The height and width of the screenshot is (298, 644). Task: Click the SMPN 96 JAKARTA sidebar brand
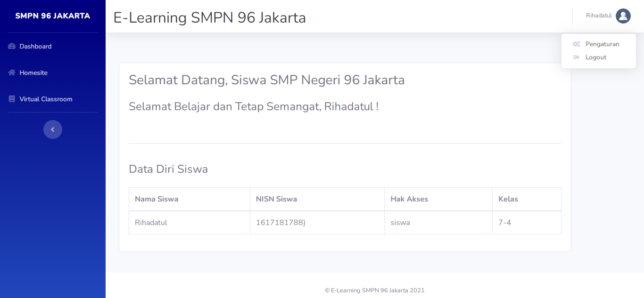[x=53, y=16]
